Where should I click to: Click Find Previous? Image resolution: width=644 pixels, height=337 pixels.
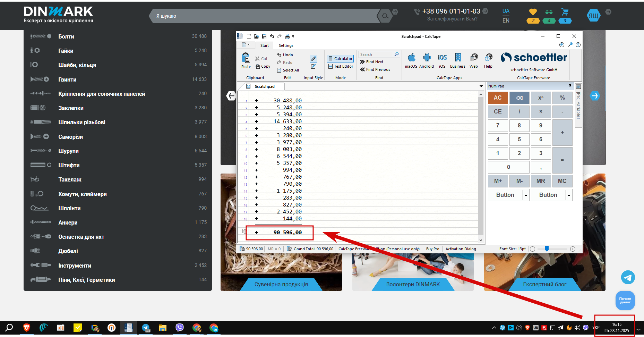pos(375,69)
